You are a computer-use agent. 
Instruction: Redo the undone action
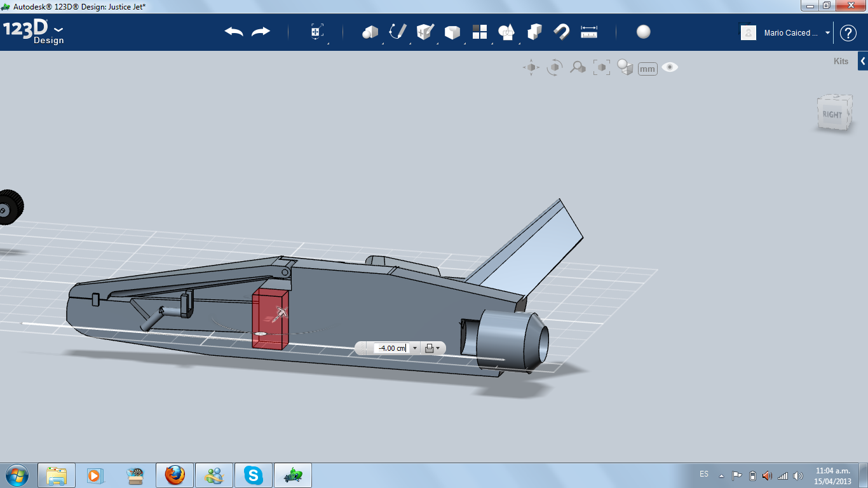coord(261,32)
